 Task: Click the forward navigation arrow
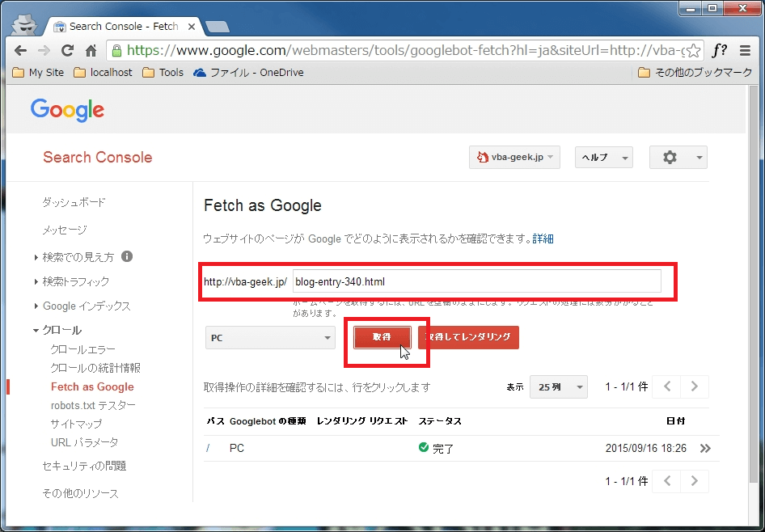click(x=42, y=49)
